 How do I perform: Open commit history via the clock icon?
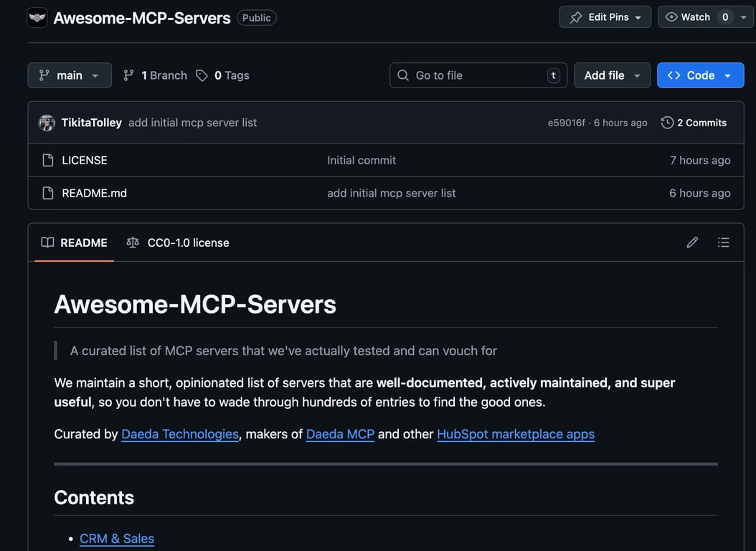[667, 122]
